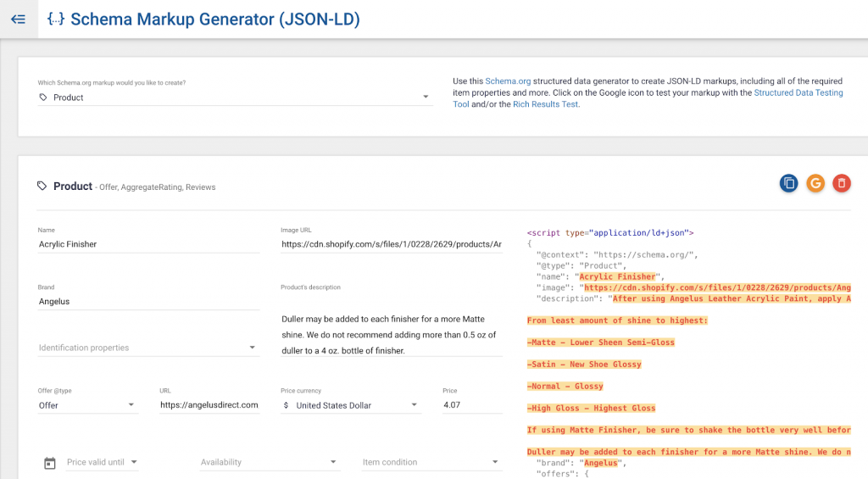Open the Structured Data Testing Tool link
This screenshot has width=868, height=479.
point(648,98)
